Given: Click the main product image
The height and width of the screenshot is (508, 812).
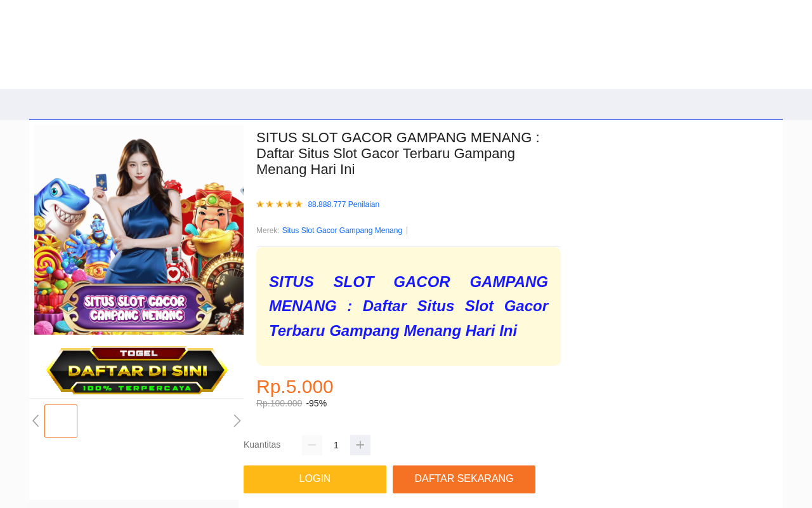Looking at the screenshot, I should (x=139, y=230).
